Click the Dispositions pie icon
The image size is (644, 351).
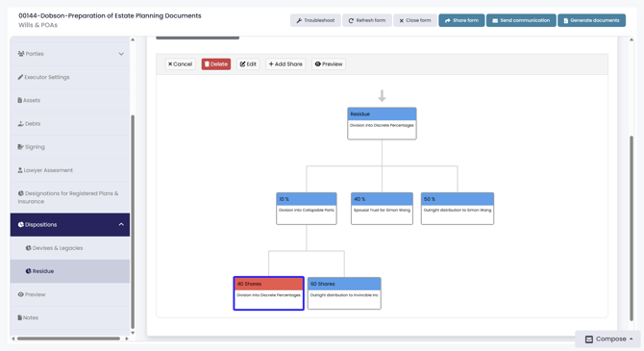[x=20, y=224]
